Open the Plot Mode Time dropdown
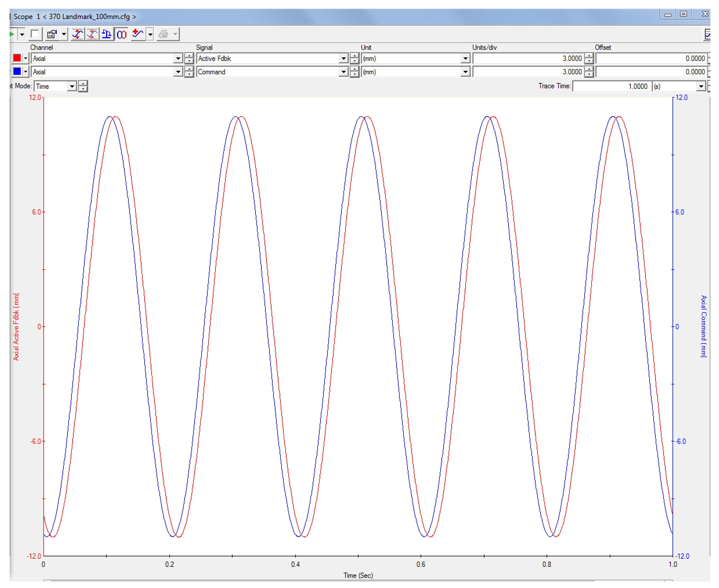Screen dimensions: 719x588 click(x=72, y=86)
